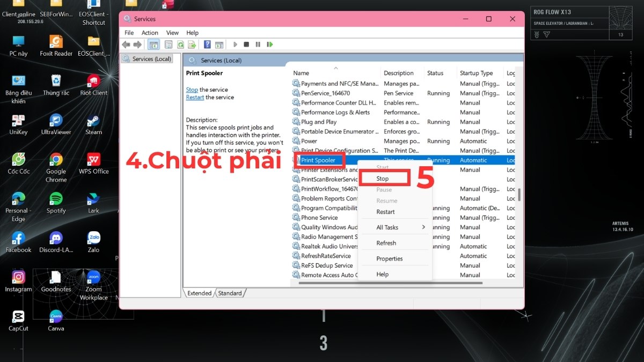Toggle the Show/Hide Action Pane toolbar icon
The image size is (644, 362).
(x=219, y=45)
